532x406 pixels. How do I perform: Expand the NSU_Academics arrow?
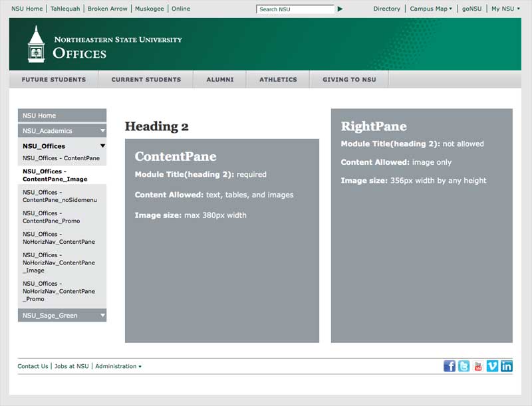point(103,131)
